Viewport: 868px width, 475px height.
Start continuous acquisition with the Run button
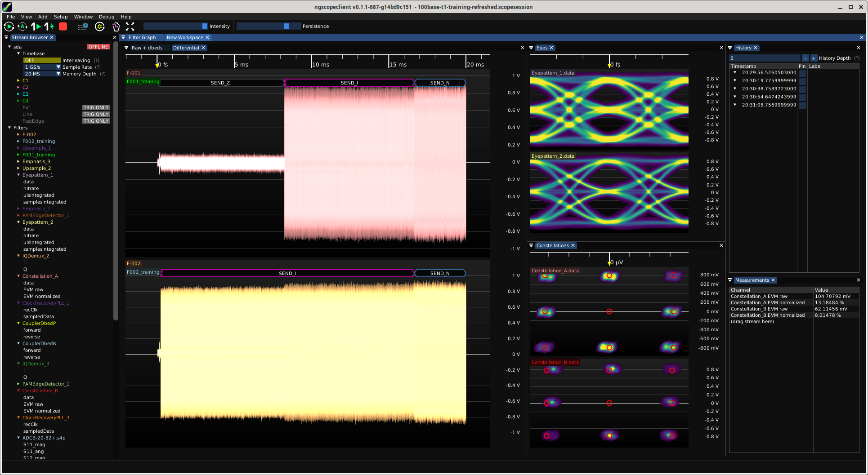click(9, 27)
